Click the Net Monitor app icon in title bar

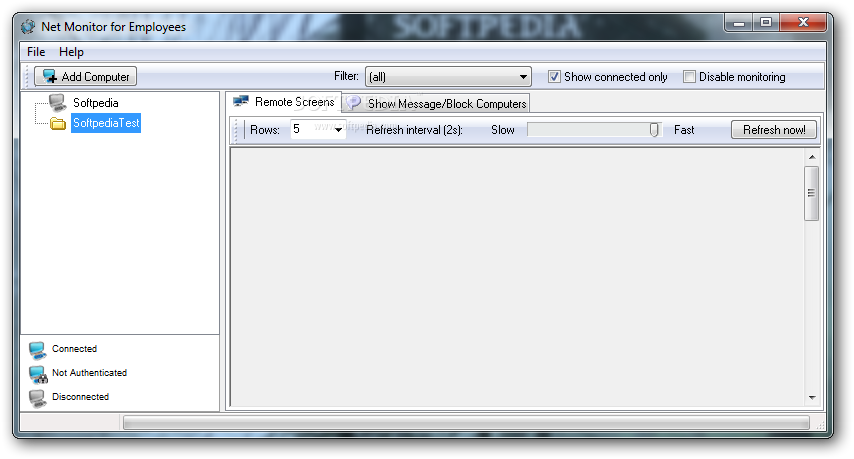pos(28,27)
